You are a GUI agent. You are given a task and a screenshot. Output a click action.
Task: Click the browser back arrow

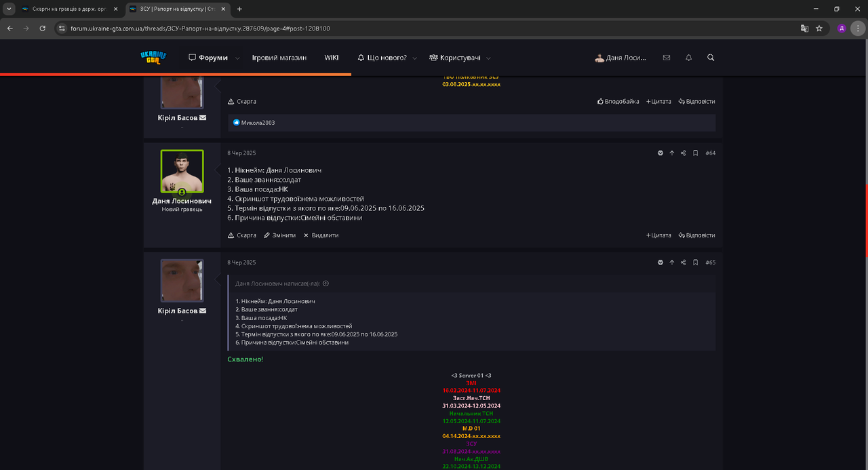[9, 28]
